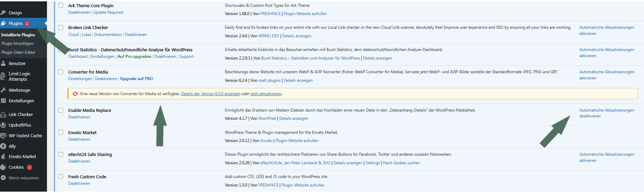Deactivate Fresh Custom Code plugin
This screenshot has height=193, width=644.
79,183
